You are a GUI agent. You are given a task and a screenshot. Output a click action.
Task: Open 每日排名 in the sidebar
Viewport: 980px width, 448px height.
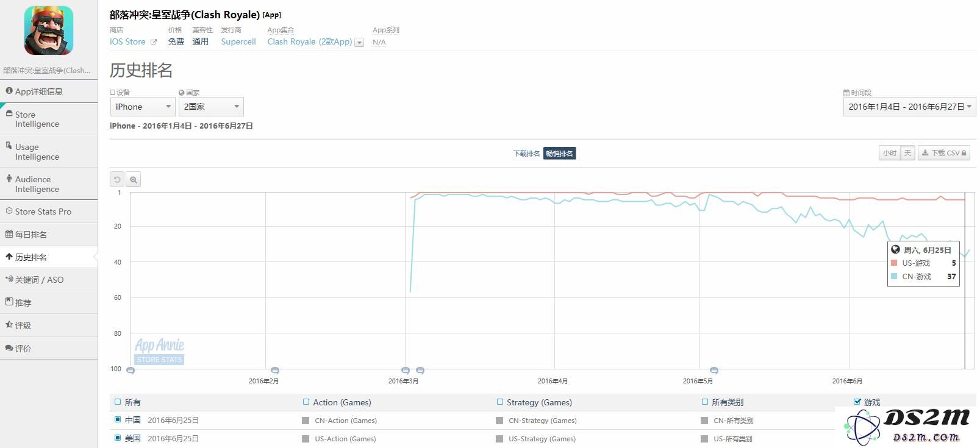[49, 234]
